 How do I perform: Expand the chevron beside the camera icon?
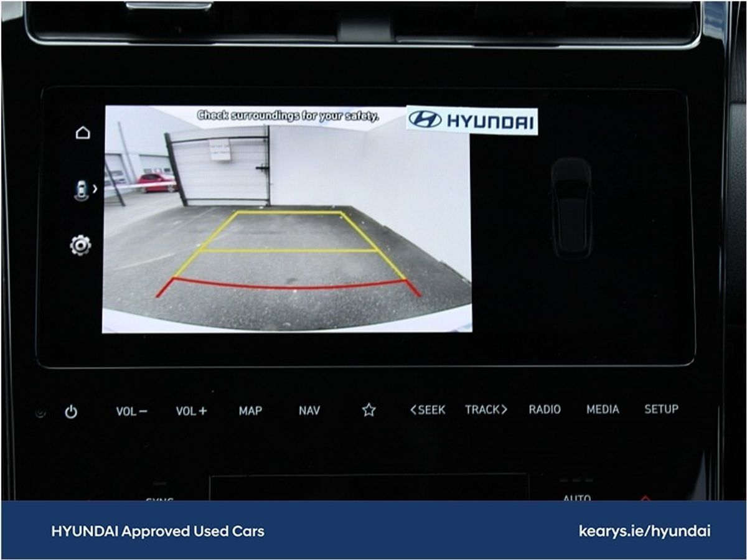(x=95, y=189)
